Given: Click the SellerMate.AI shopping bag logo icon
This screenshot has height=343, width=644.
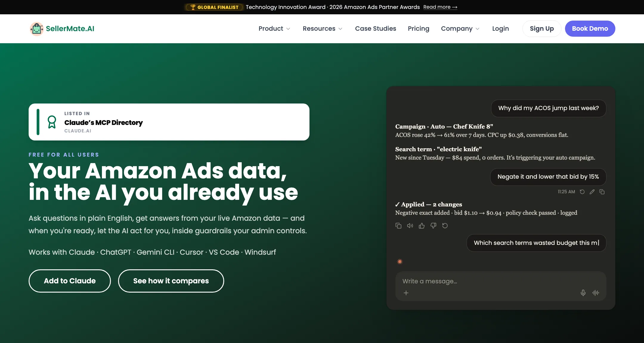Looking at the screenshot, I should pos(37,29).
